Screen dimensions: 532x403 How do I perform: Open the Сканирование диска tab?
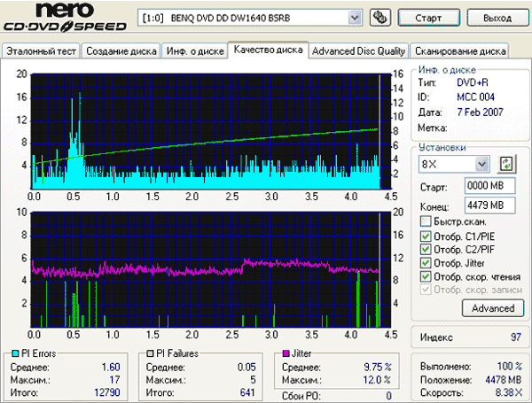[x=460, y=50]
